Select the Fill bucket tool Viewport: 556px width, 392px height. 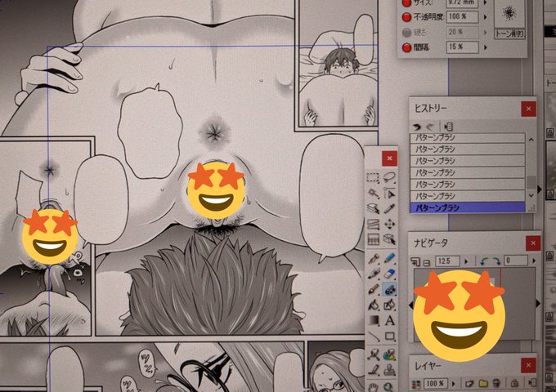coord(374,305)
